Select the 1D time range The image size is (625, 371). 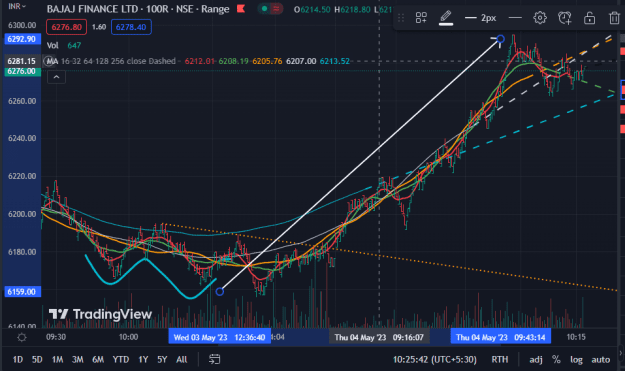point(18,359)
